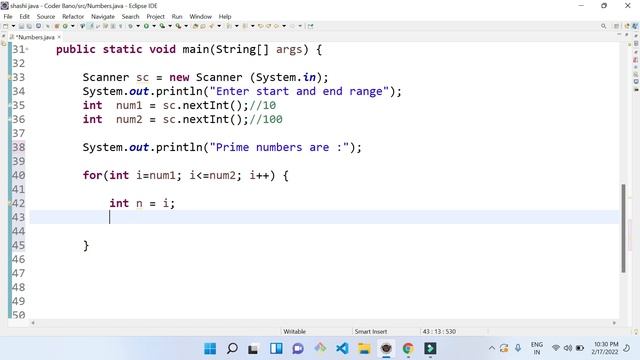Click the cursor position 43 : 13 : 530
The height and width of the screenshot is (360, 640).
pos(439,331)
